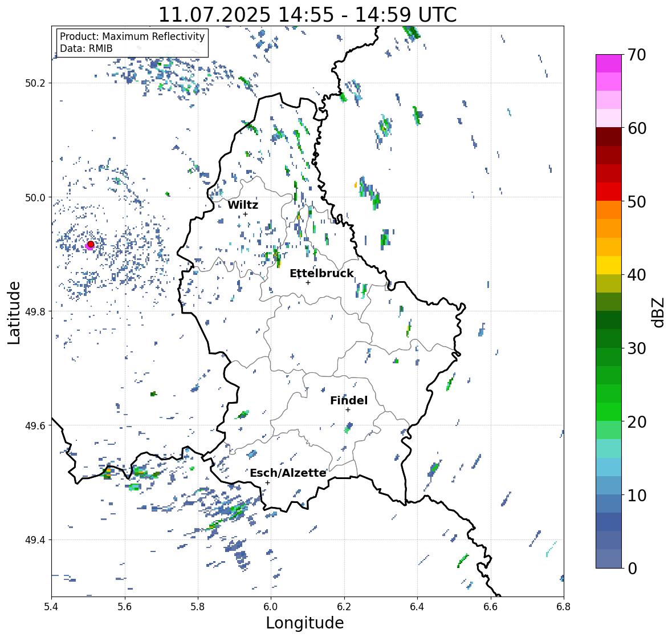Click the latitude tick label 50.2
This screenshot has height=637, width=672.
[x=35, y=83]
